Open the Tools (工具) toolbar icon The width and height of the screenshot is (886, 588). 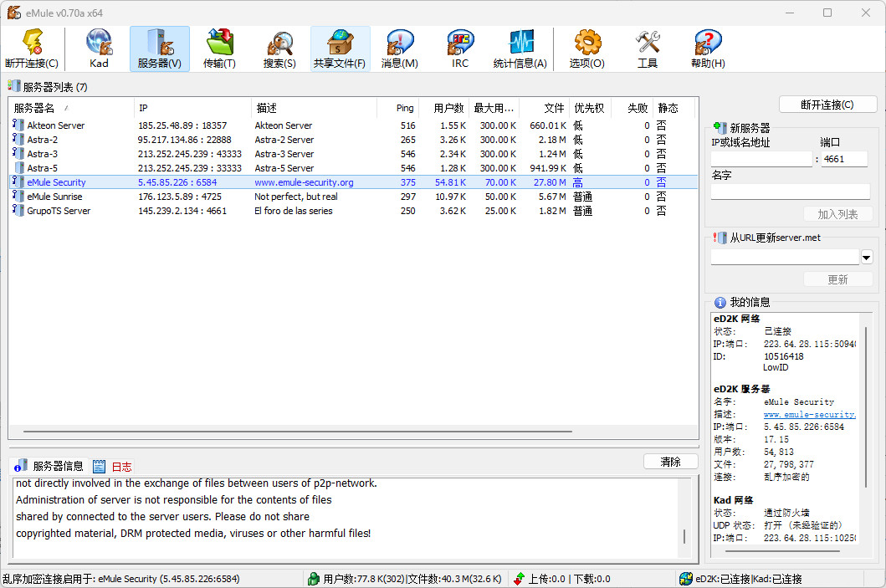tap(648, 49)
